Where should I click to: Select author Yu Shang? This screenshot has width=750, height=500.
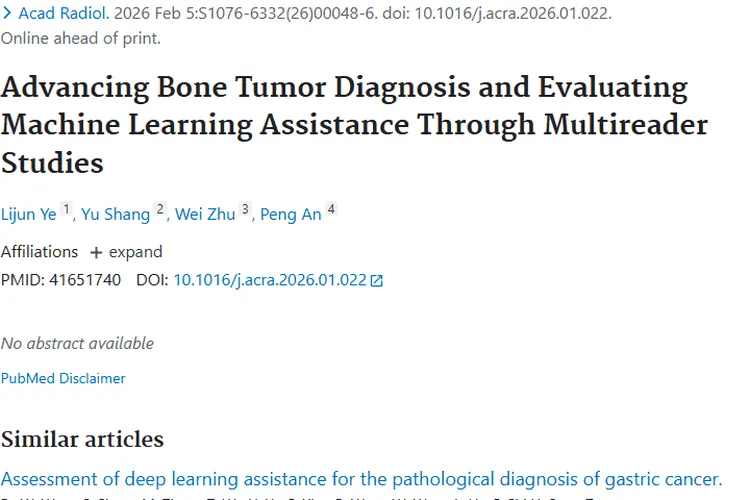115,214
